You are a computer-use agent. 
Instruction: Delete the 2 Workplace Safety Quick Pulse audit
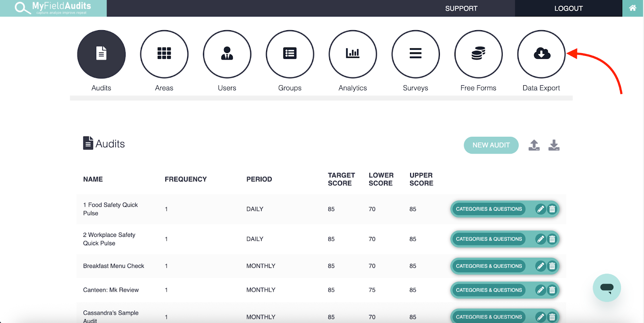(552, 239)
